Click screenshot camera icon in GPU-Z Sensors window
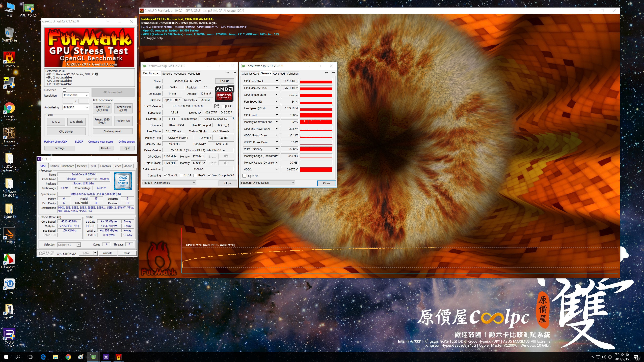644x362 pixels. (327, 73)
